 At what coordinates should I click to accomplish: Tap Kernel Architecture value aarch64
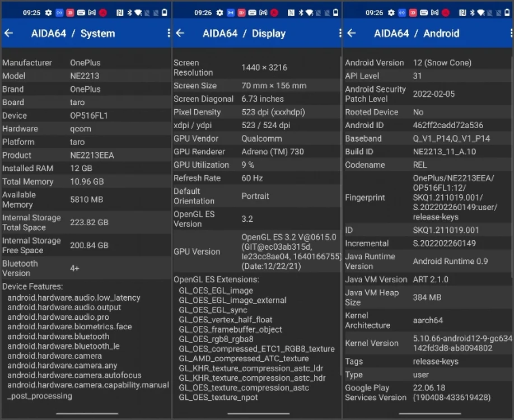point(428,320)
